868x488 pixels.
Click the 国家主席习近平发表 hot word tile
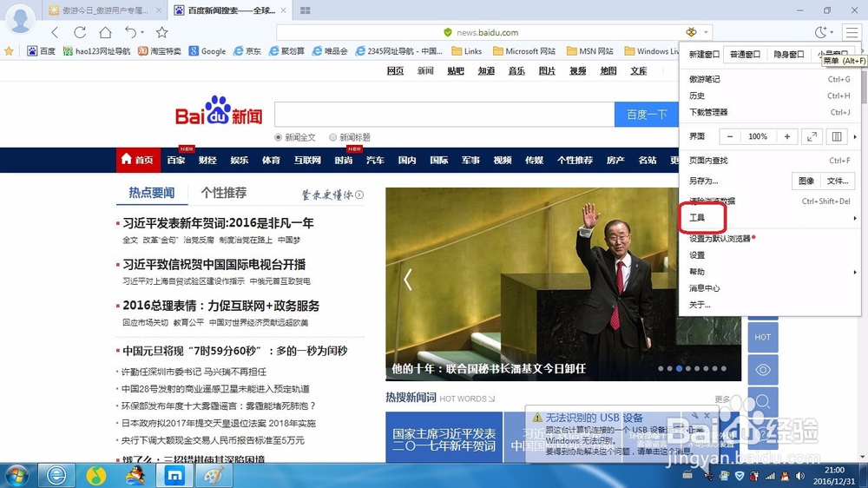(444, 437)
